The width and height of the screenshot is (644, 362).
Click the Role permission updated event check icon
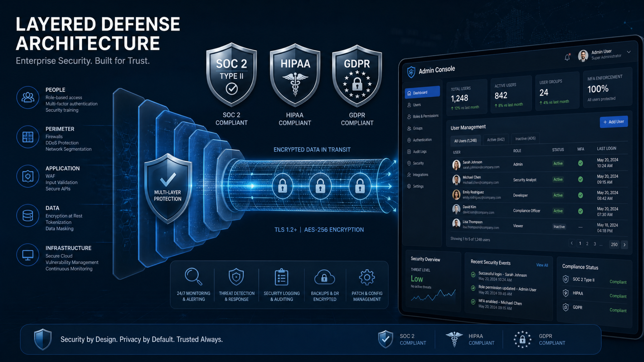(473, 288)
